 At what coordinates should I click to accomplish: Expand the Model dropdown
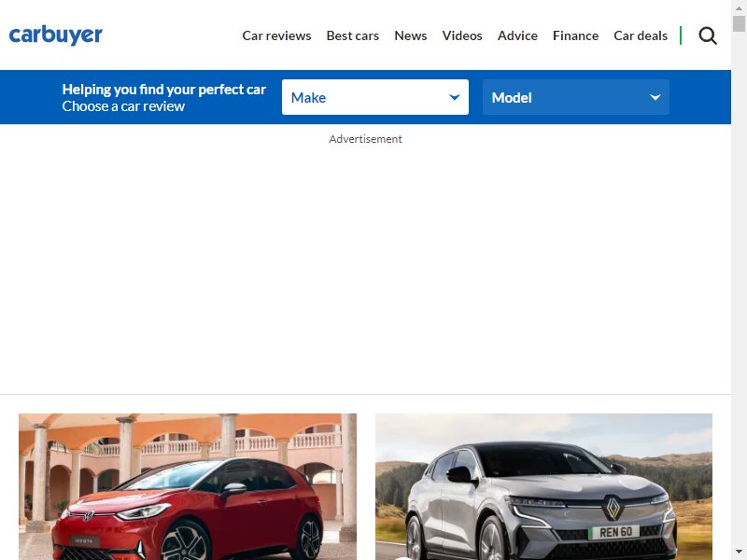[575, 97]
